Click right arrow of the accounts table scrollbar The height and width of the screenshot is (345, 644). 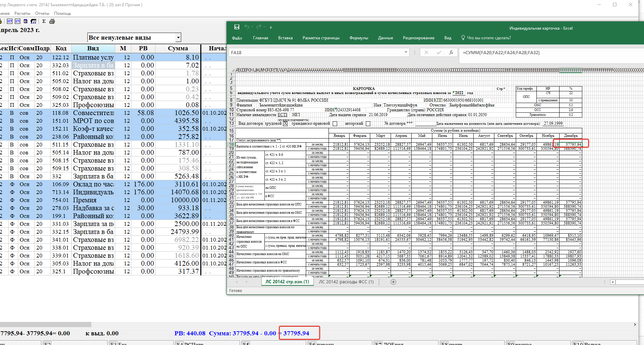635,324
